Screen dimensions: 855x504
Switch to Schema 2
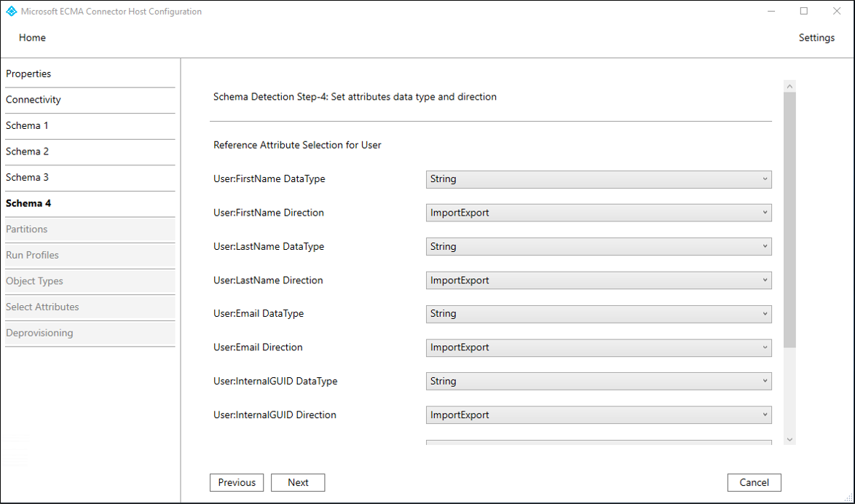pyautogui.click(x=27, y=151)
